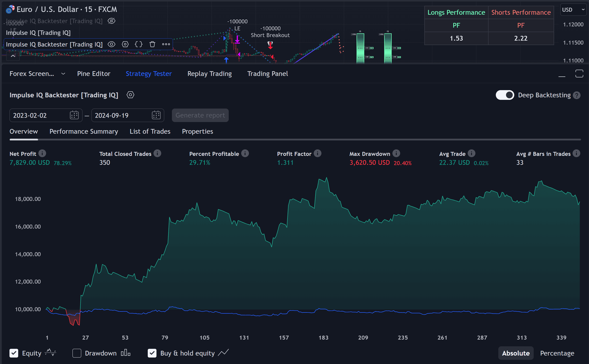Edit the start date 2023-02-02 field

click(x=46, y=115)
